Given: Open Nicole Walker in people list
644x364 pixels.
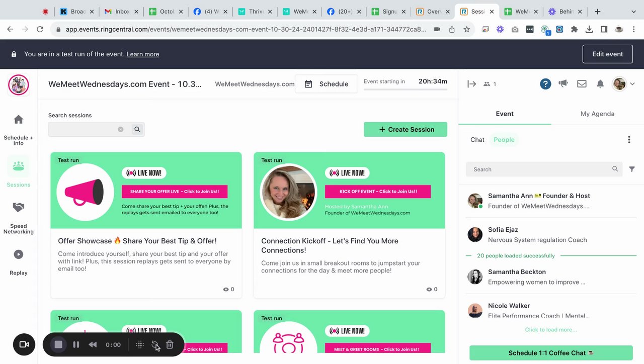Looking at the screenshot, I should click(551, 310).
